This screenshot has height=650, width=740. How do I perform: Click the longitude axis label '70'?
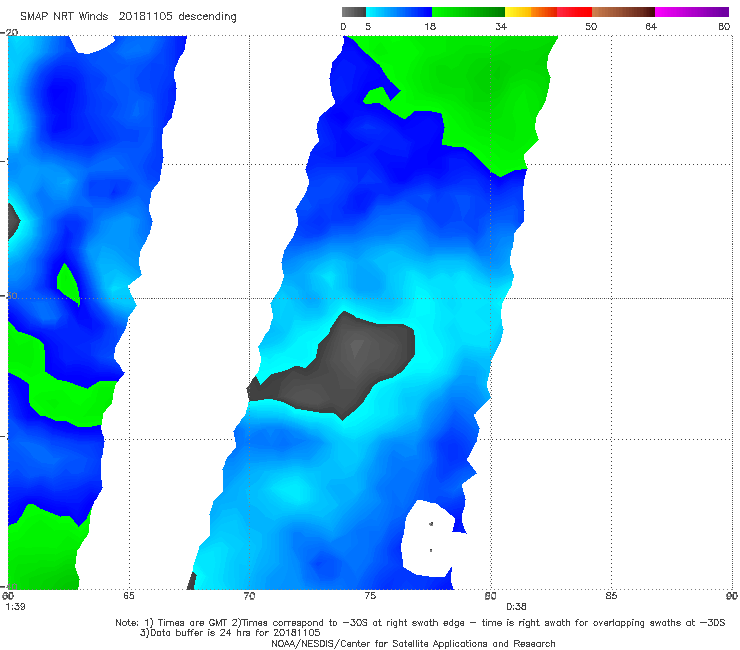(x=249, y=596)
